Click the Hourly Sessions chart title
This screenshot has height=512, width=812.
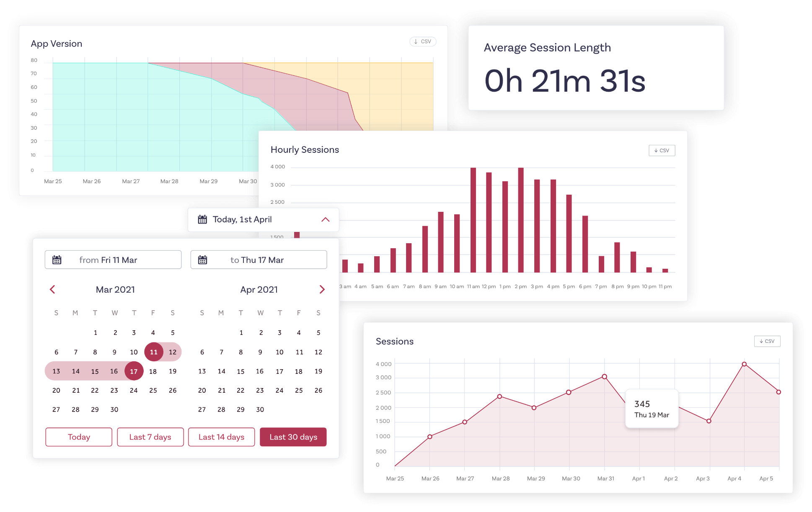tap(305, 149)
